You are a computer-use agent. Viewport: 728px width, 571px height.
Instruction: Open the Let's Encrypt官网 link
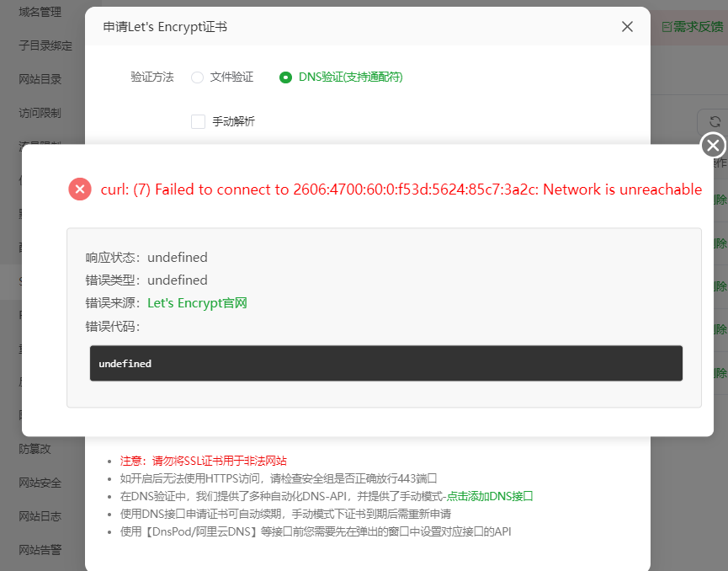pos(197,303)
